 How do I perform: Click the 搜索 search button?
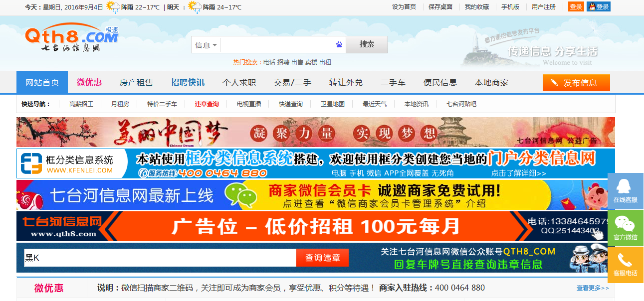coord(367,44)
